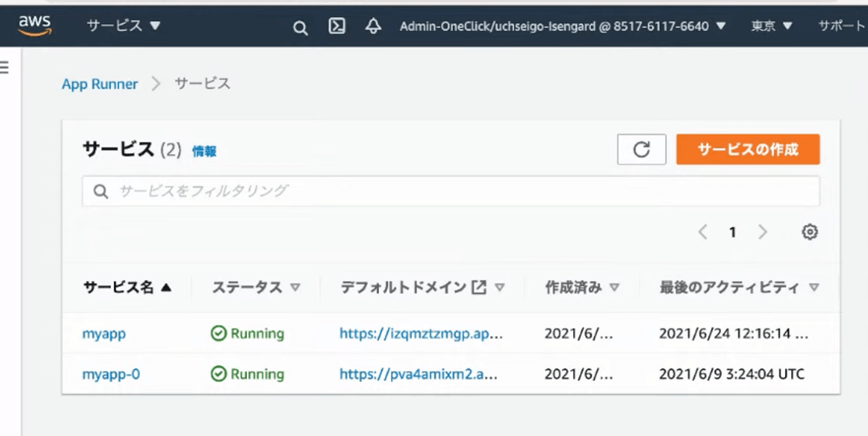
Task: Click the Running text for myapp
Action: 258,333
